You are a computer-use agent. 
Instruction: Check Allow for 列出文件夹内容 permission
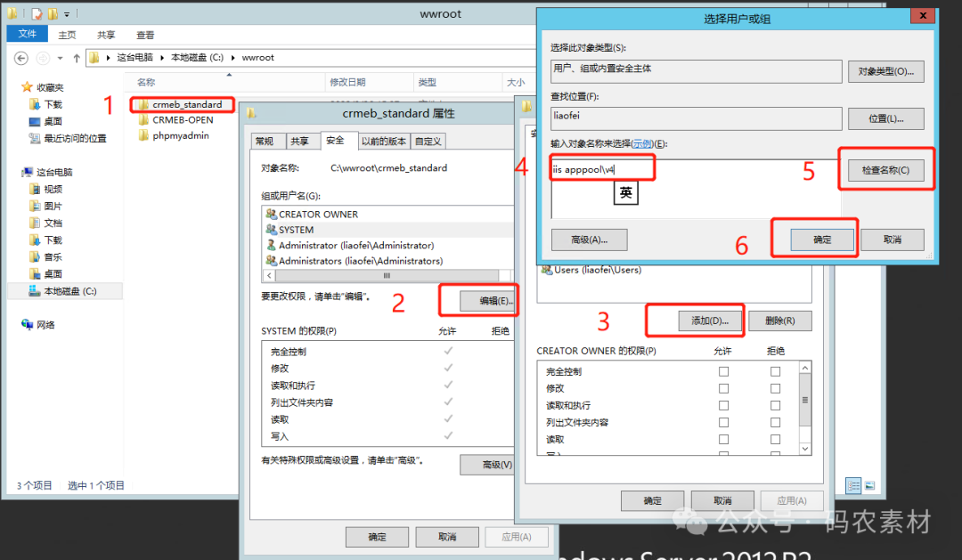[x=724, y=423]
